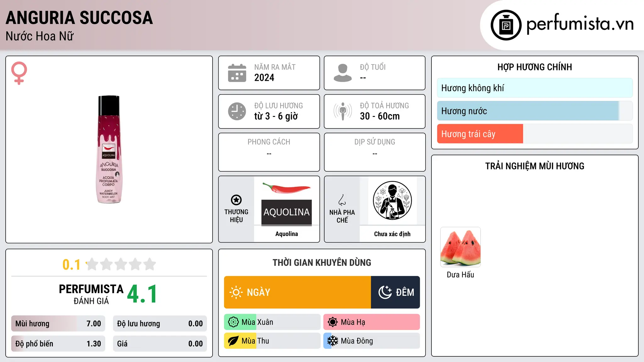Click the 2024 launch year value
The width and height of the screenshot is (644, 362).
[264, 78]
